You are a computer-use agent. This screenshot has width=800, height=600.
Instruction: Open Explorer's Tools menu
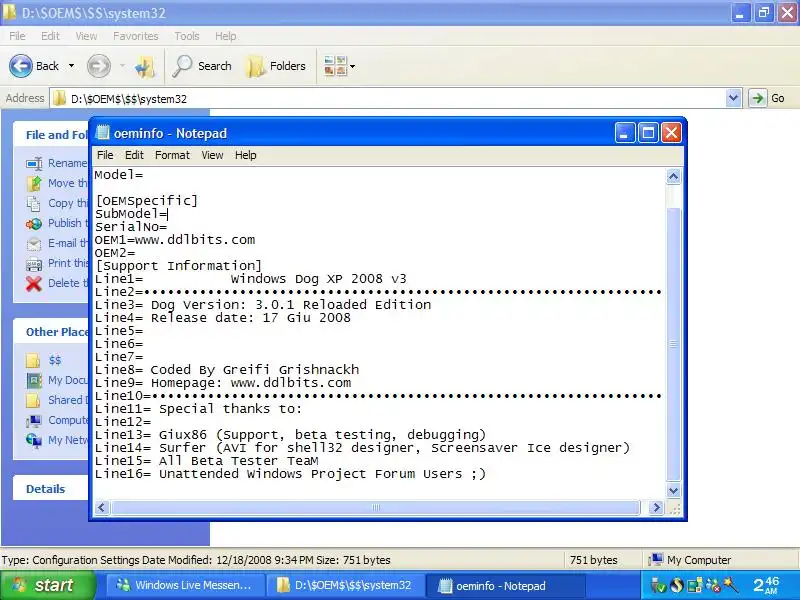(187, 36)
